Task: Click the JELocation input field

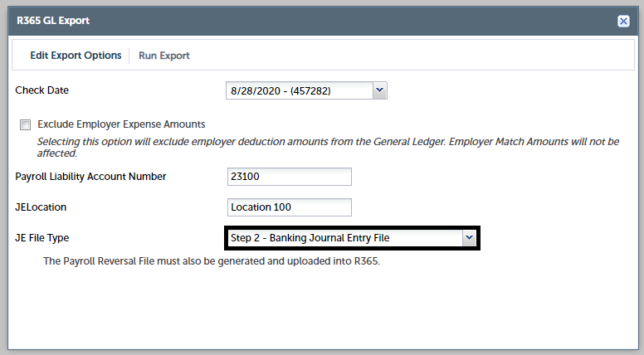Action: tap(289, 207)
